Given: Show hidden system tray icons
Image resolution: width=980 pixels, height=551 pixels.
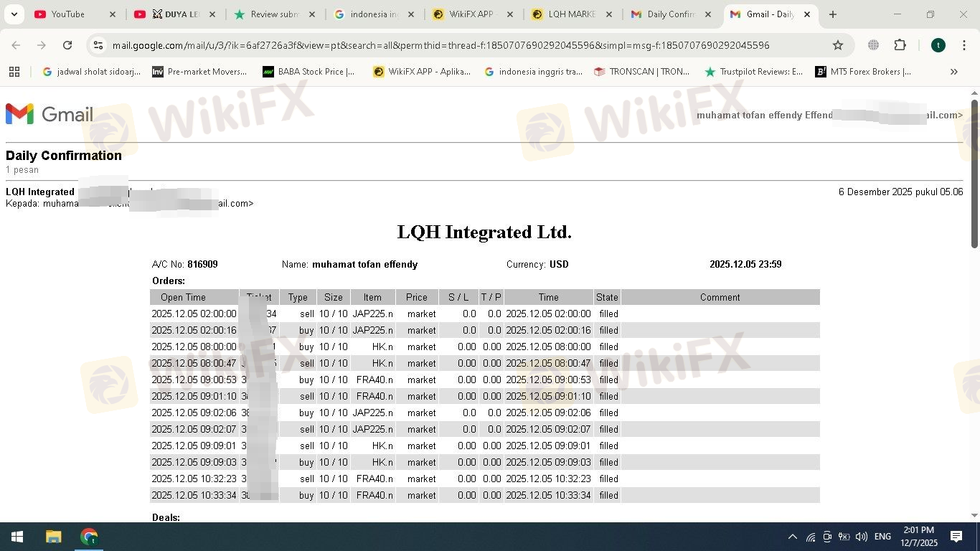Looking at the screenshot, I should (792, 537).
